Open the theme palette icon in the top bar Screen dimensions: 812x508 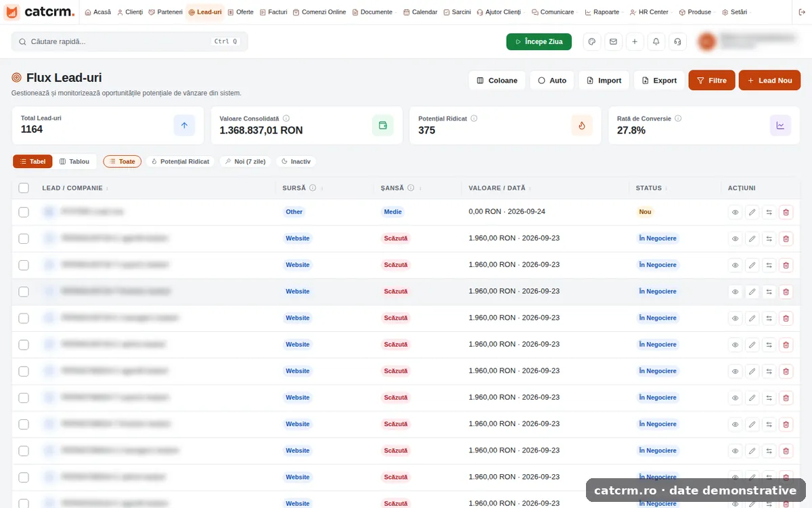(x=592, y=41)
